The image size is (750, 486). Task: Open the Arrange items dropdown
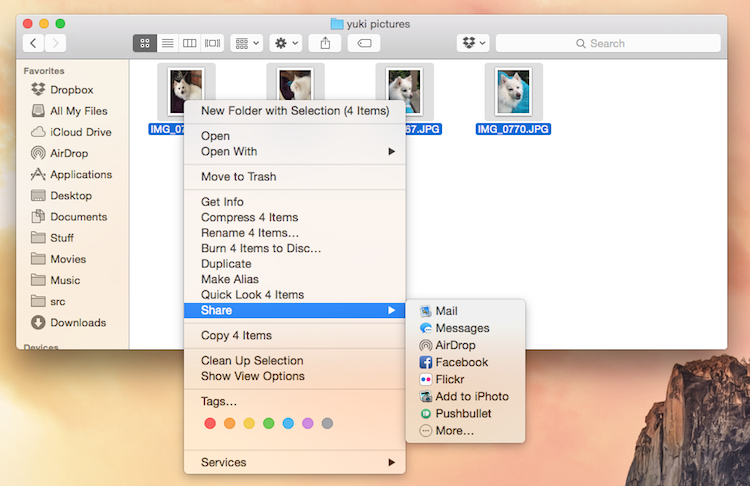point(246,43)
